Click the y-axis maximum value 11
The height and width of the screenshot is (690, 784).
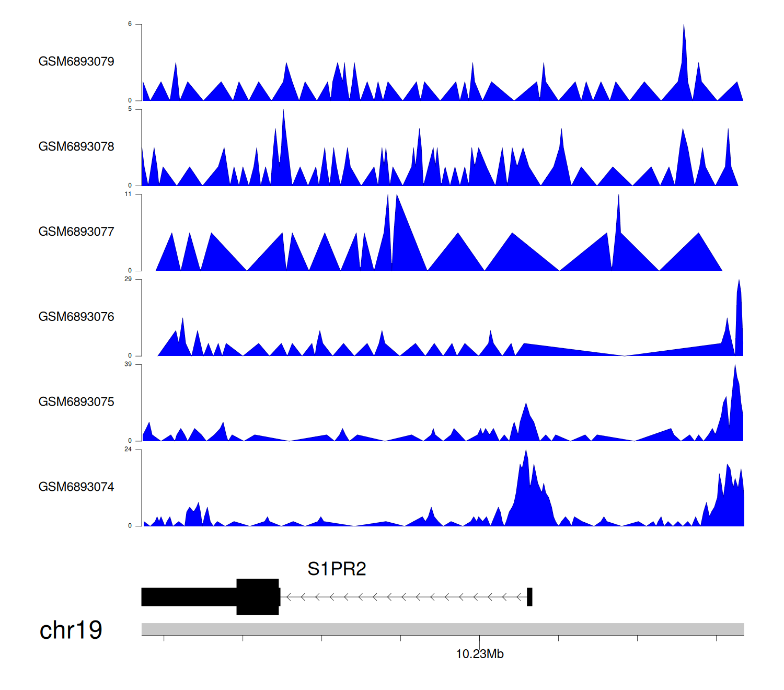[128, 194]
